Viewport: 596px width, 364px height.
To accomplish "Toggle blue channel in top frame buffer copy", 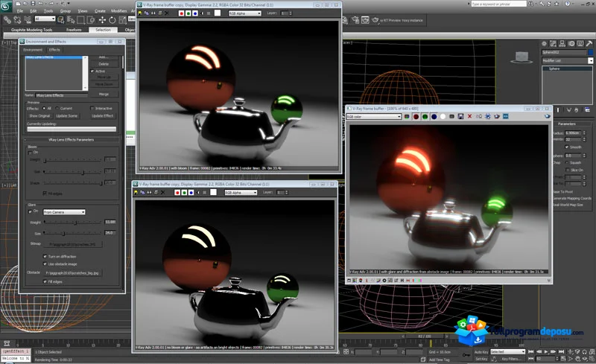I will pyautogui.click(x=195, y=13).
